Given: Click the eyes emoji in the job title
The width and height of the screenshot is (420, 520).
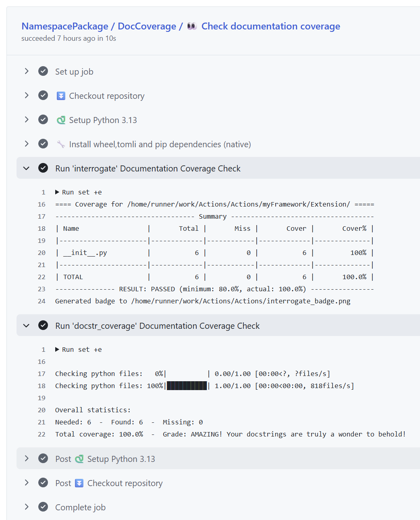Looking at the screenshot, I should tap(192, 26).
